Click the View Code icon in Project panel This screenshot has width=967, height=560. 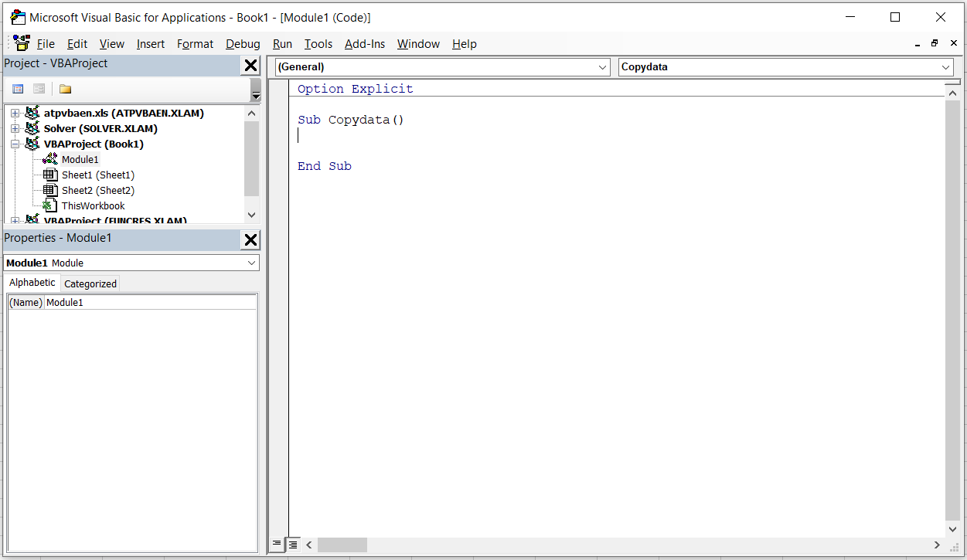18,89
